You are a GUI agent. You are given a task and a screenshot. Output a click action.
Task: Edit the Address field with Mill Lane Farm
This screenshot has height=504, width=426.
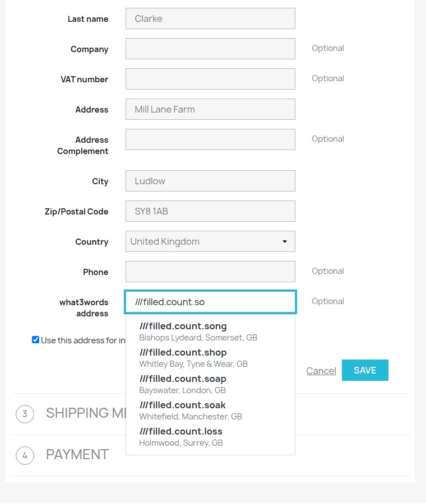pyautogui.click(x=210, y=109)
